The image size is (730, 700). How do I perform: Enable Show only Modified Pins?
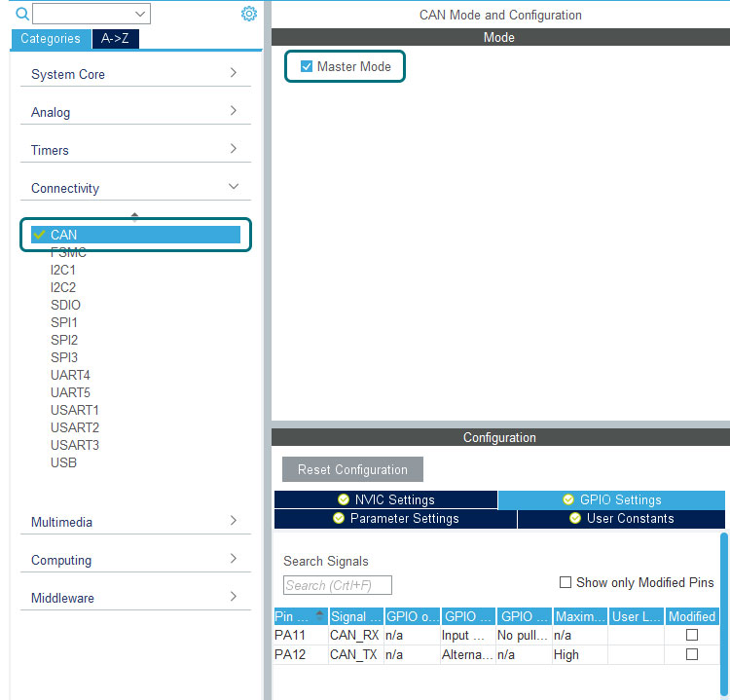566,582
